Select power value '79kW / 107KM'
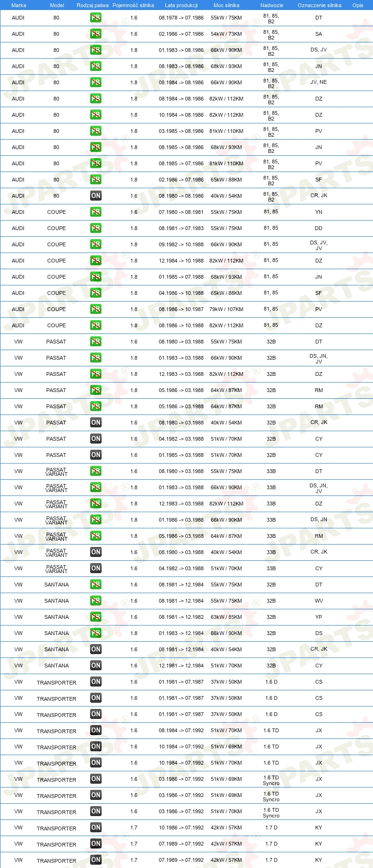 227,309
